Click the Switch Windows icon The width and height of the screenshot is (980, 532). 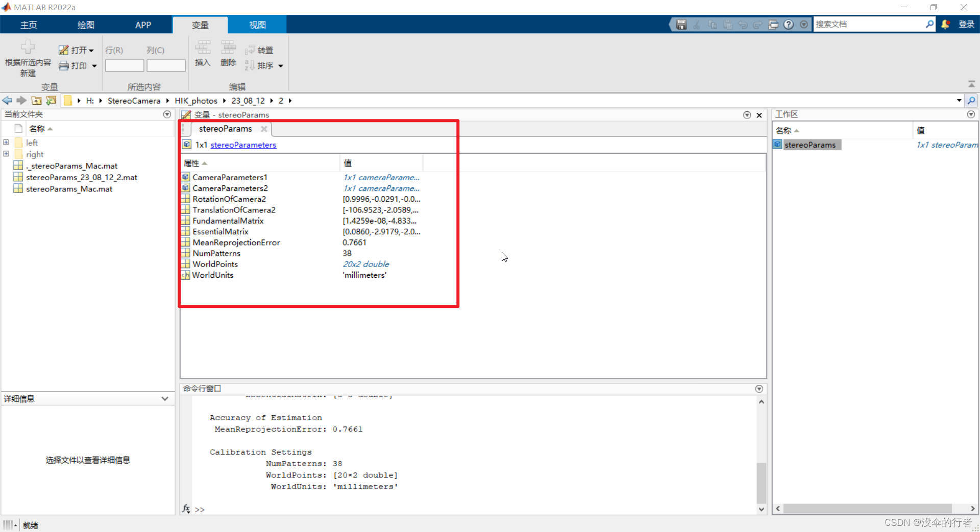click(x=773, y=24)
